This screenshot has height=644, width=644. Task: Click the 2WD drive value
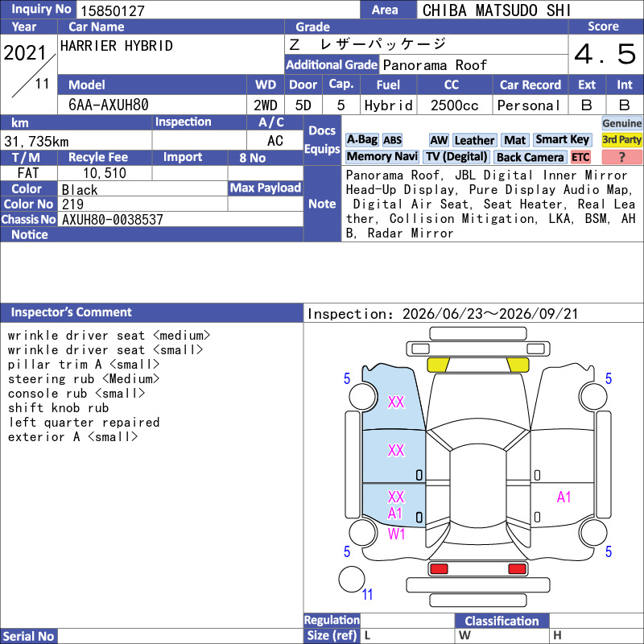pos(266,105)
